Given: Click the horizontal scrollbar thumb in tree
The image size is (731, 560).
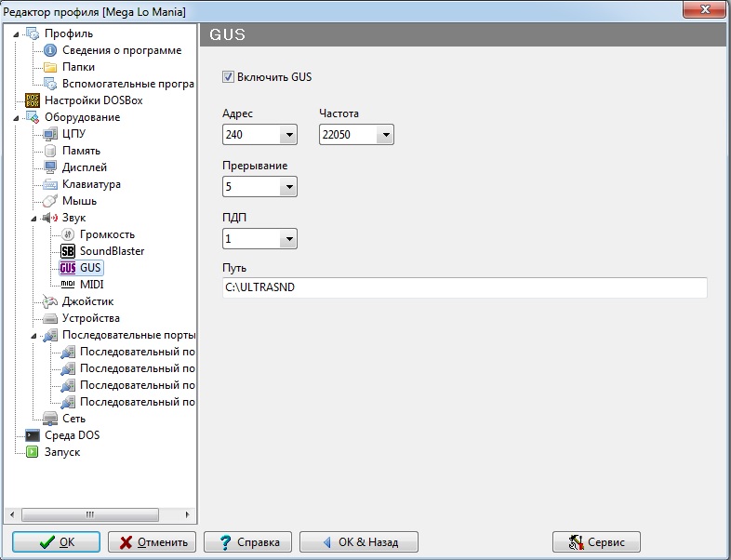Looking at the screenshot, I should coord(90,514).
